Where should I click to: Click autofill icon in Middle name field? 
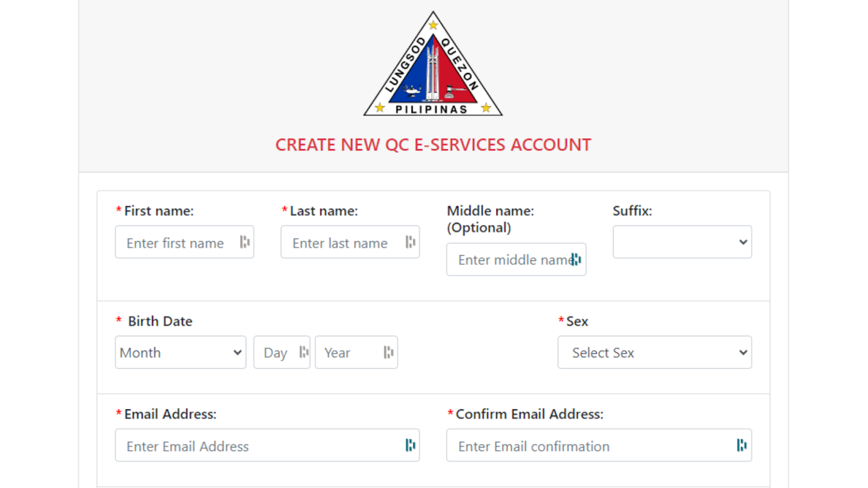pyautogui.click(x=576, y=259)
